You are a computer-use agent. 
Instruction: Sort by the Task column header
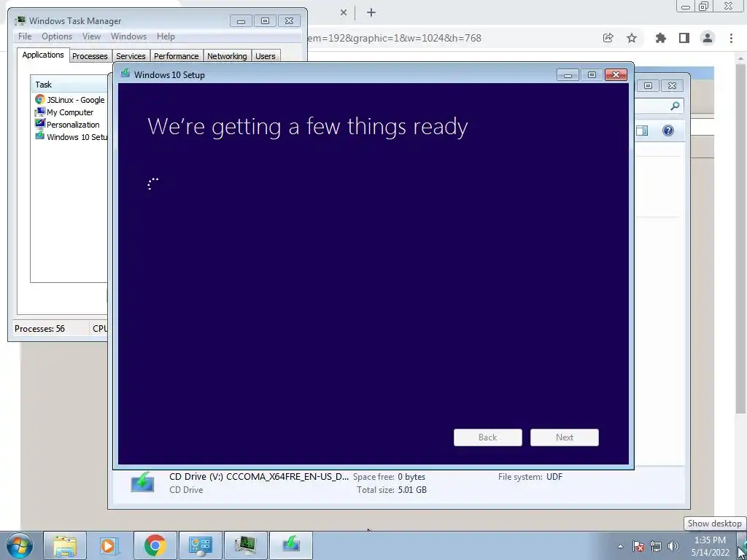click(69, 85)
